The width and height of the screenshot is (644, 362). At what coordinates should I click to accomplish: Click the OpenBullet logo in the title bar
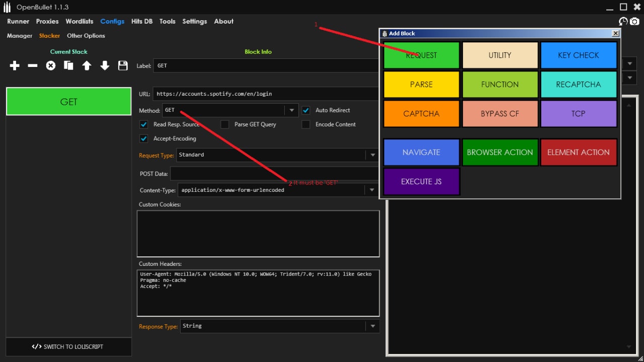pyautogui.click(x=7, y=7)
